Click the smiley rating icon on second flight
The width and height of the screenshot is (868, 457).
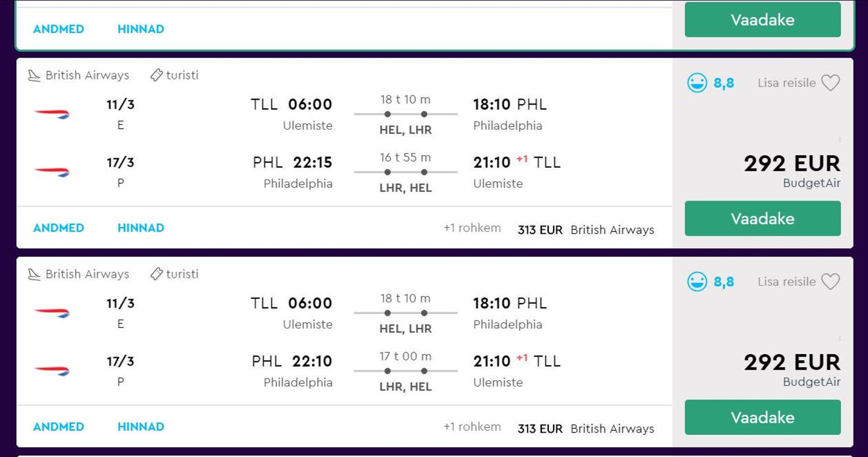697,282
